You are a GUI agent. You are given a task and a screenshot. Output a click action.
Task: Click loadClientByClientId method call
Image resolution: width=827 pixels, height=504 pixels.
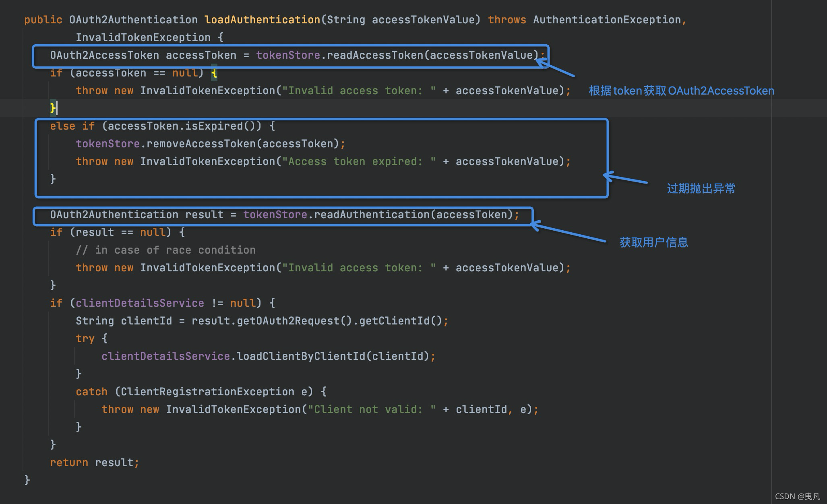(x=301, y=356)
